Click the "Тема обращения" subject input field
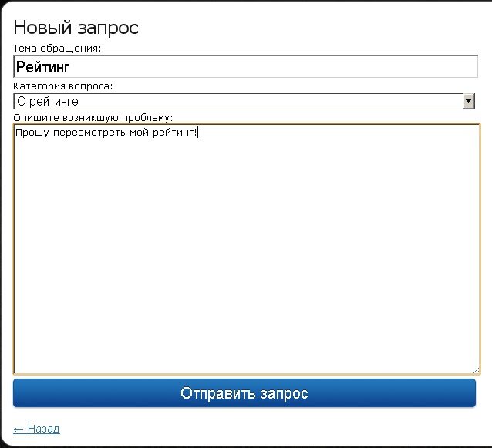Screen dimensions: 492x448 pos(245,66)
